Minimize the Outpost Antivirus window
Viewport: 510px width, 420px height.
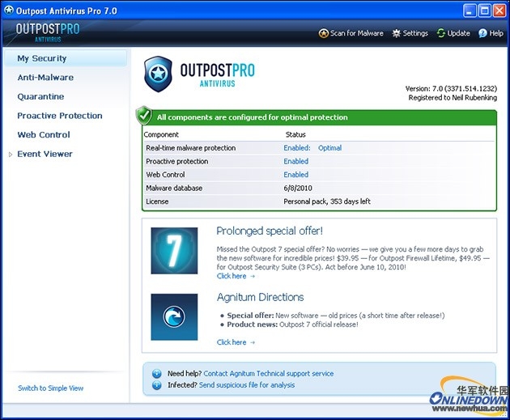coord(470,11)
